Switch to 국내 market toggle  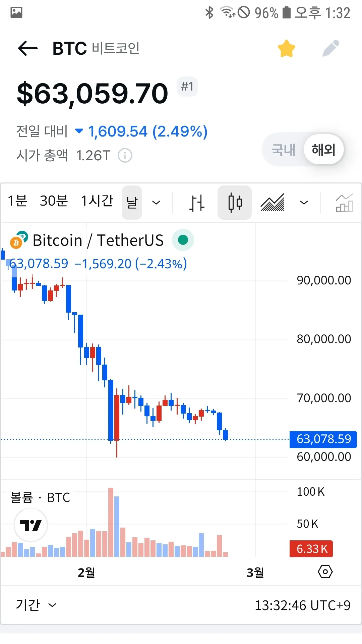(x=283, y=150)
